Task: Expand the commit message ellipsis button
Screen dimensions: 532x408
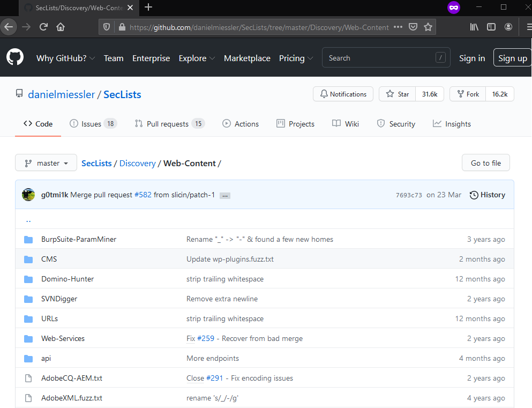Action: click(225, 196)
